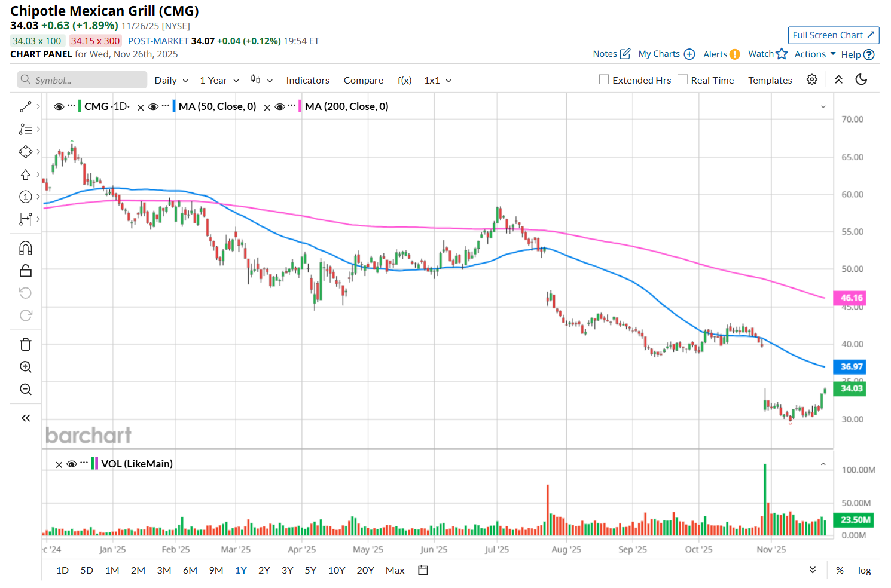The width and height of the screenshot is (891, 588).
Task: Open the Templates menu
Action: [x=770, y=80]
